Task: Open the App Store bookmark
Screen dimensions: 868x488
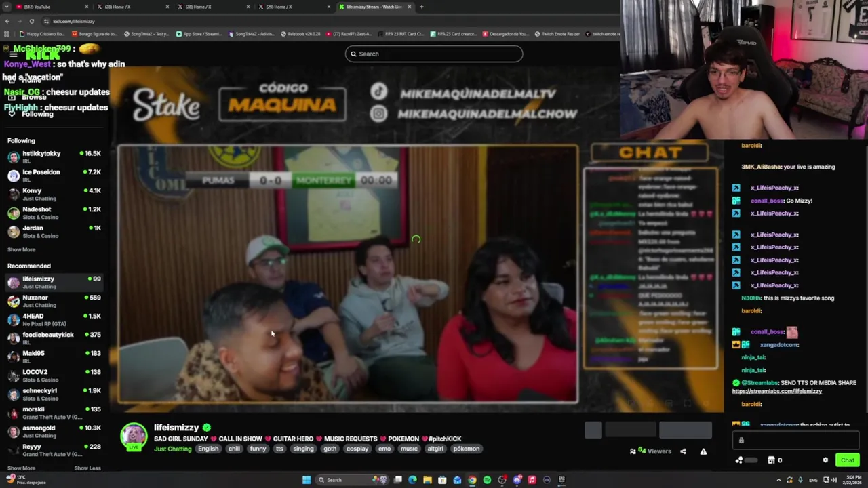Action: 199,34
